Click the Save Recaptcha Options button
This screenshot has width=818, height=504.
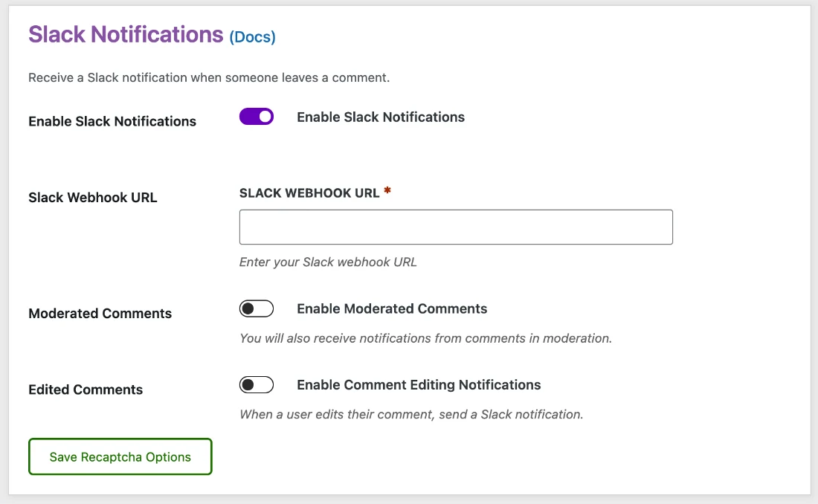(120, 456)
